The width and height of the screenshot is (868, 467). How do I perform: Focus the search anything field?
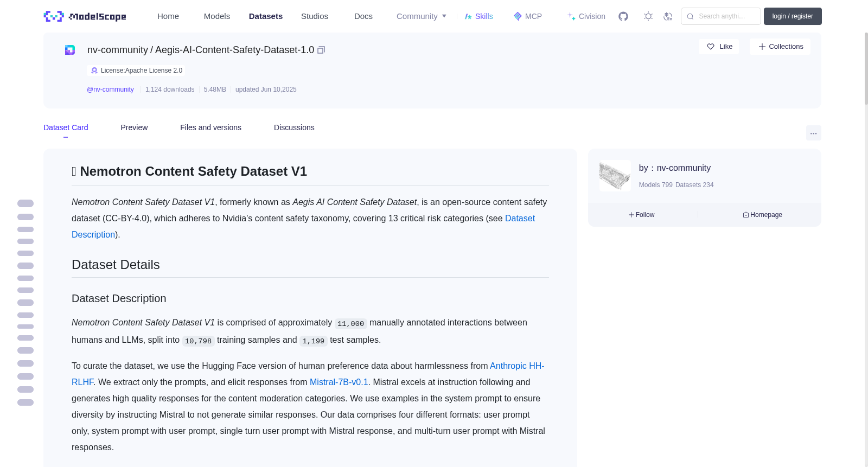click(x=721, y=16)
